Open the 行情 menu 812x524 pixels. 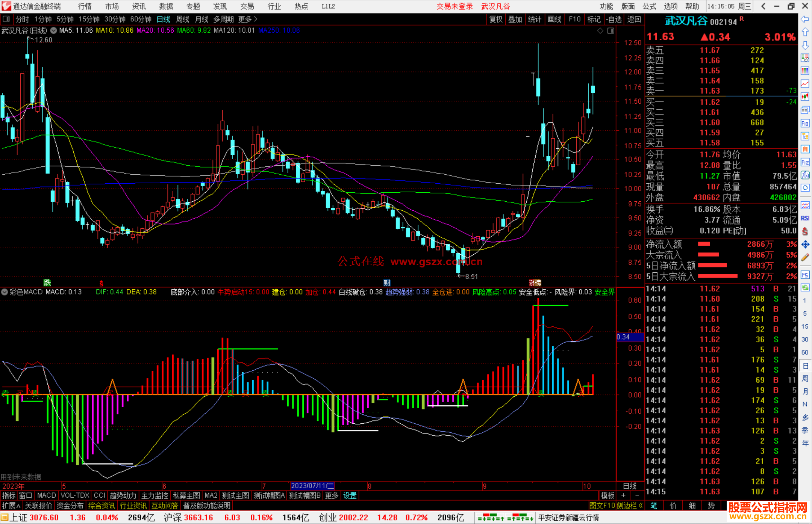coord(85,6)
